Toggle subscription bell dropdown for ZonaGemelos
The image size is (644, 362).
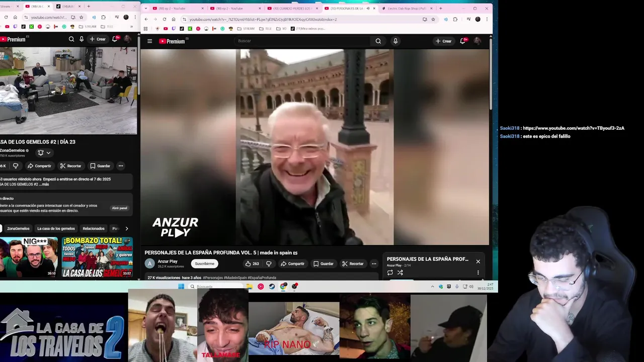pos(44,153)
